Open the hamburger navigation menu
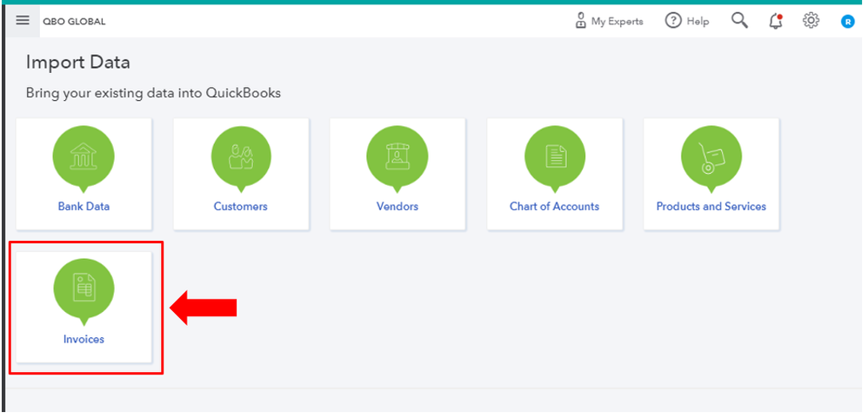This screenshot has height=418, width=868. click(x=23, y=21)
